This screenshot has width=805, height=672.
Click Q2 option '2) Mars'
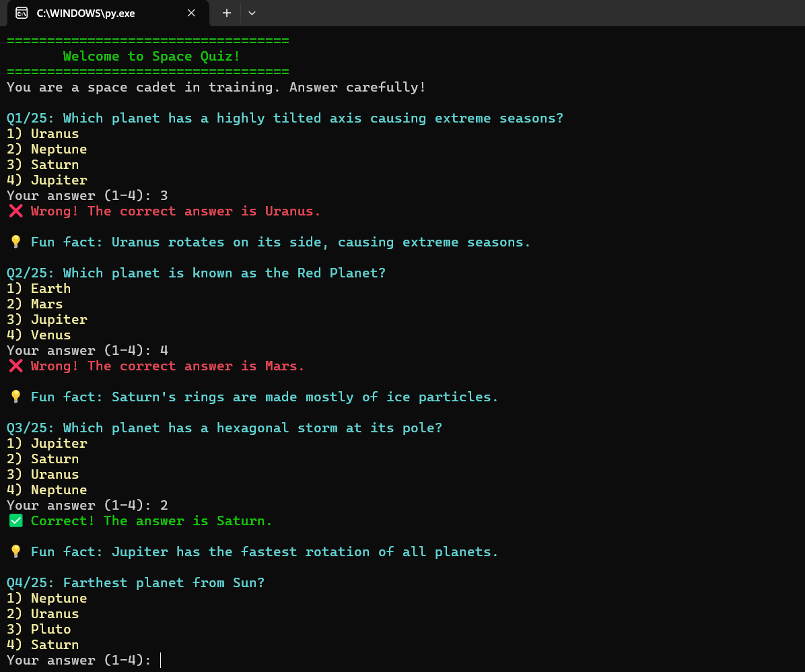pyautogui.click(x=34, y=304)
